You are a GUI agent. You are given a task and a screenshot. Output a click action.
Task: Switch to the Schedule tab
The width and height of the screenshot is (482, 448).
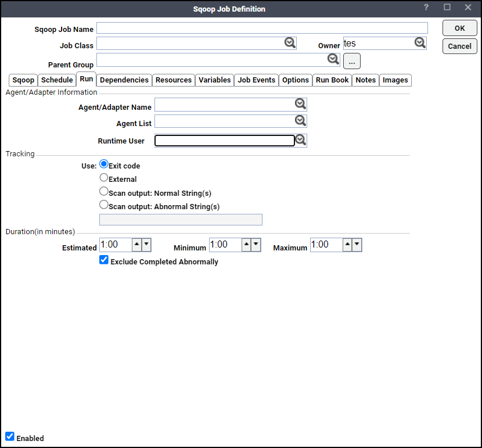coord(57,80)
